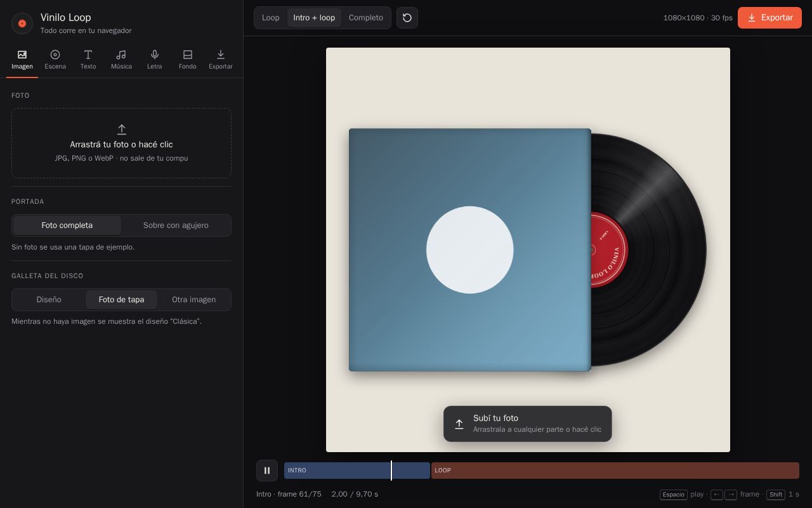Image resolution: width=812 pixels, height=508 pixels.
Task: Click the album cover sleeve in preview
Action: (x=469, y=250)
